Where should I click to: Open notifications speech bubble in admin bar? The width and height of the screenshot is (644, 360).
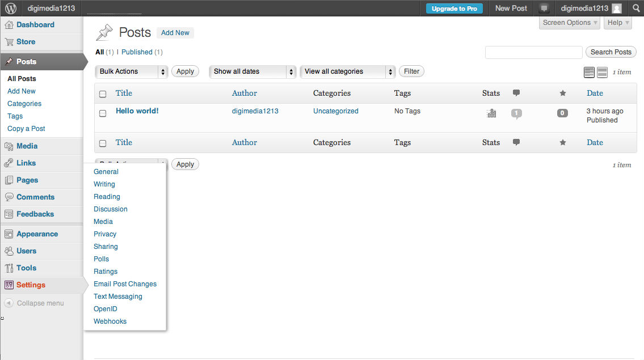[544, 8]
